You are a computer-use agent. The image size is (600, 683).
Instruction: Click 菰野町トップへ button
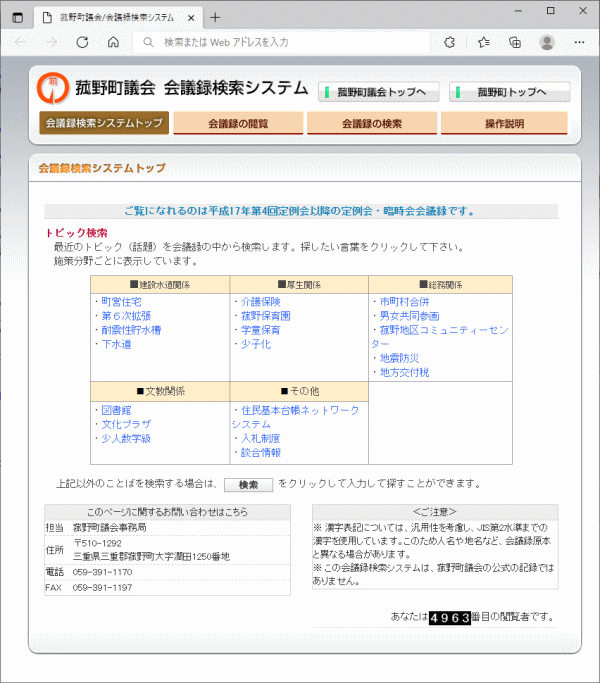tap(509, 92)
